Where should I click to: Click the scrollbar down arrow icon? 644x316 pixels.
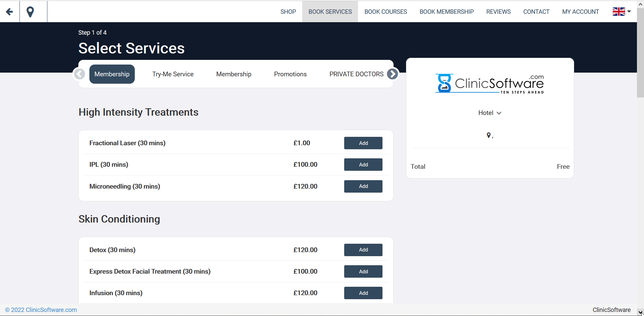pyautogui.click(x=640, y=312)
